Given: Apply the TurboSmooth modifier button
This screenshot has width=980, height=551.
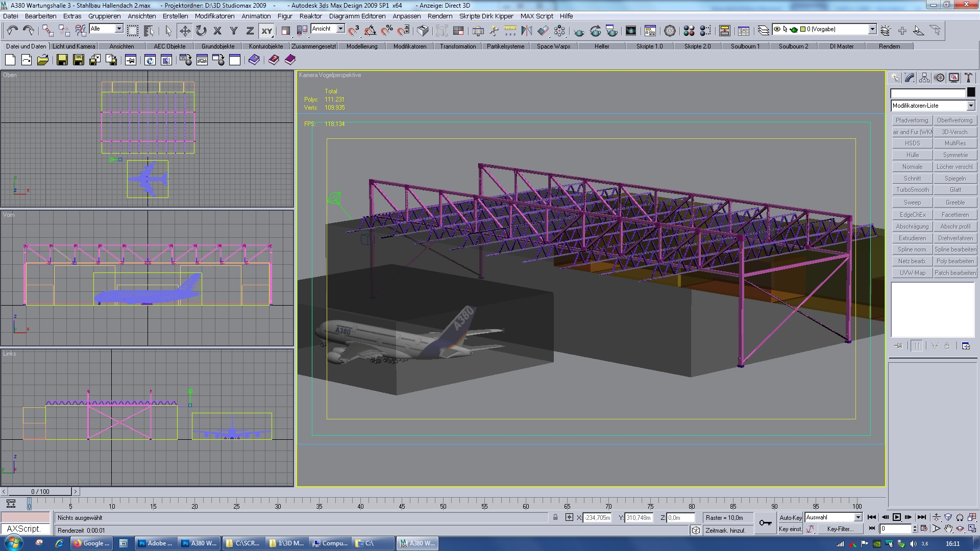Looking at the screenshot, I should coord(912,190).
